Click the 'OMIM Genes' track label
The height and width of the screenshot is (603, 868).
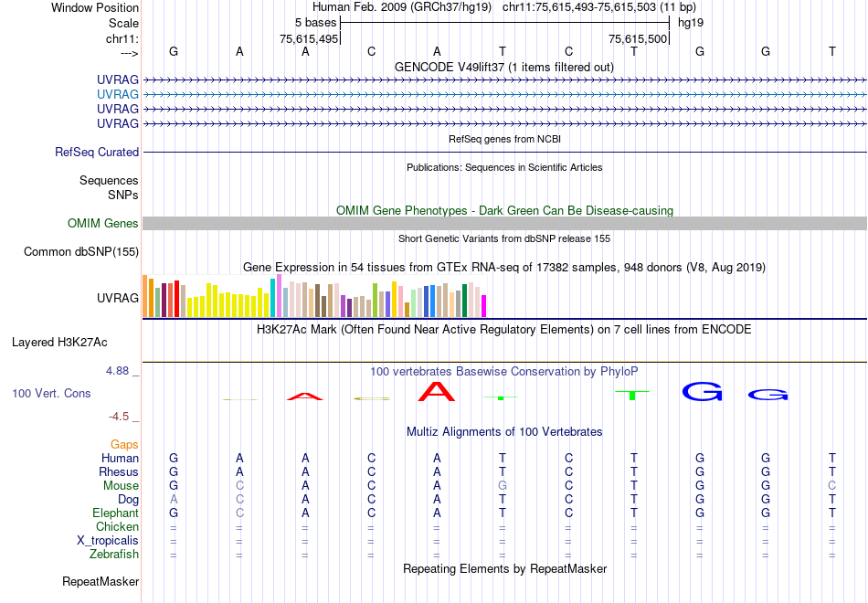tap(102, 223)
